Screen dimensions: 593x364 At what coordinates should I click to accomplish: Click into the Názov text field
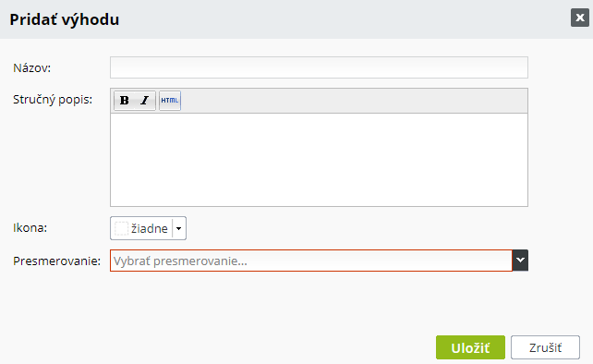(319, 67)
